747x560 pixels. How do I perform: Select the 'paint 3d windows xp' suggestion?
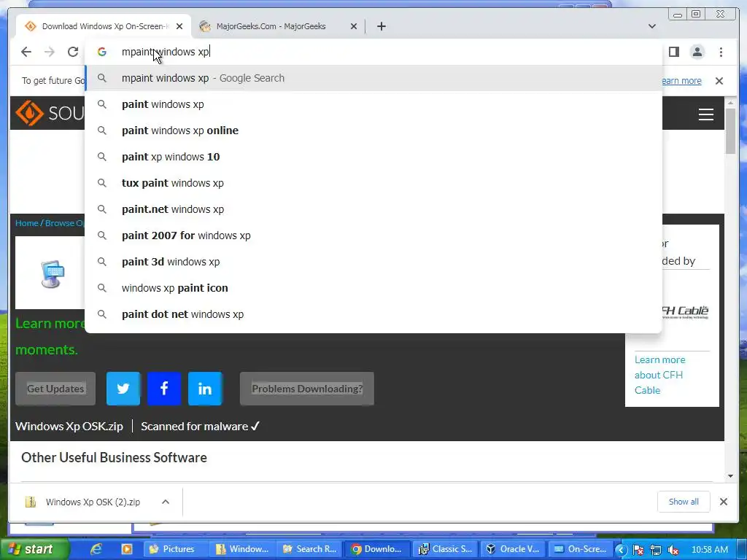[x=373, y=262]
